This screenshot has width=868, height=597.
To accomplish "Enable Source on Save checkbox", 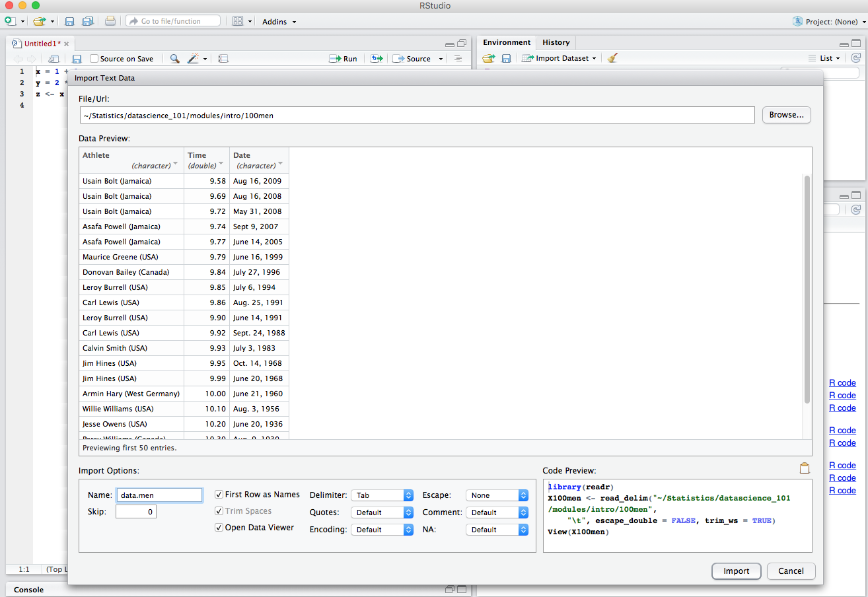I will 94,59.
